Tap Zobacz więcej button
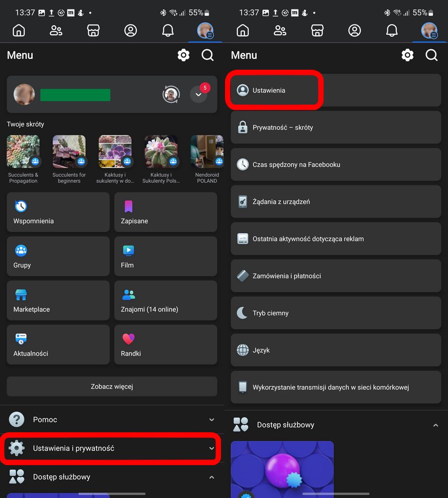 pyautogui.click(x=112, y=386)
